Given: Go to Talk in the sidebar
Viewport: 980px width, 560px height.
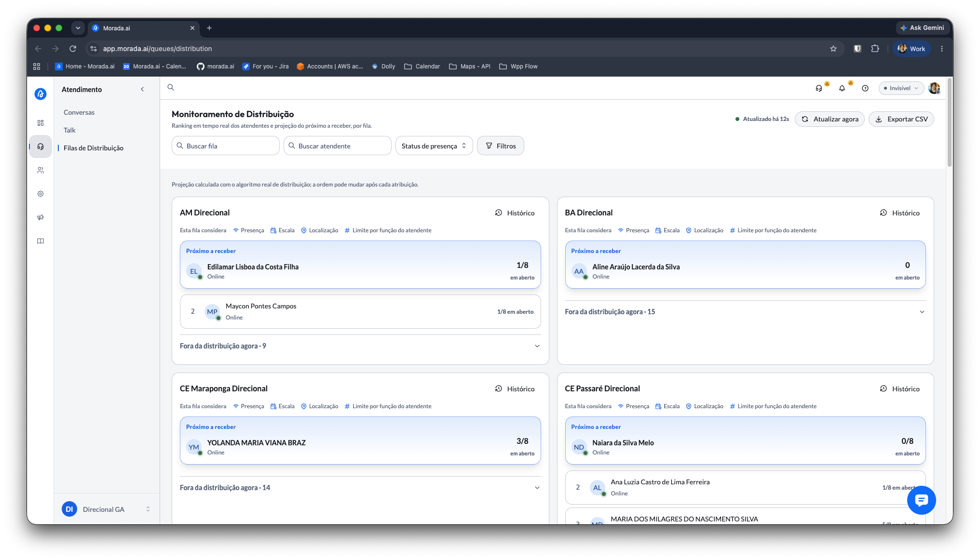Looking at the screenshot, I should (x=69, y=130).
